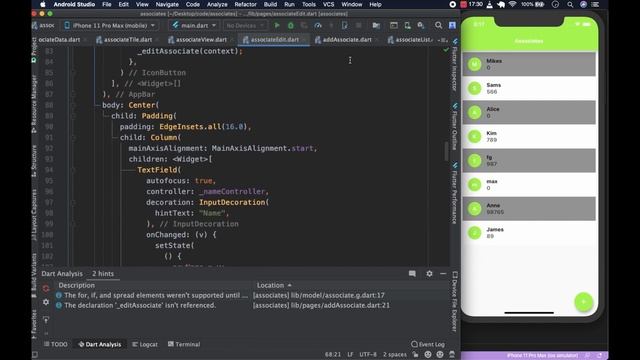
Task: Click the happy face icon in status bar
Action: coord(428,354)
